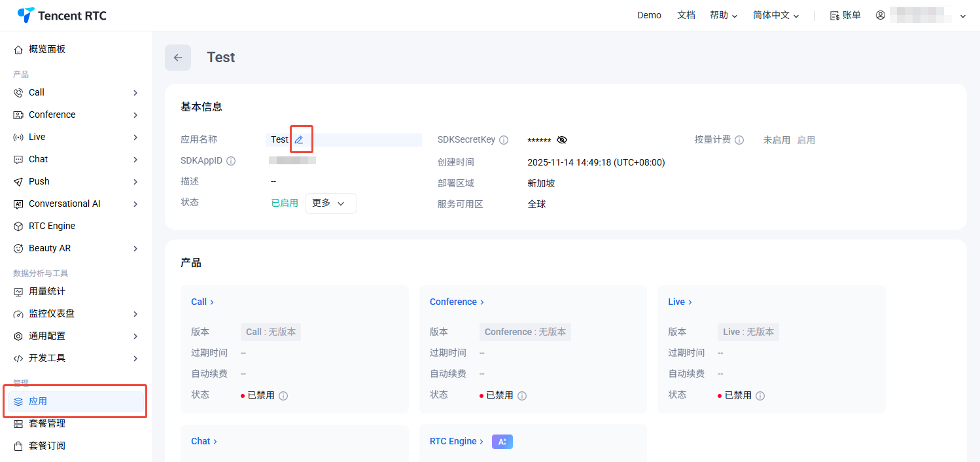Open the 概览面板 home icon

tap(18, 50)
